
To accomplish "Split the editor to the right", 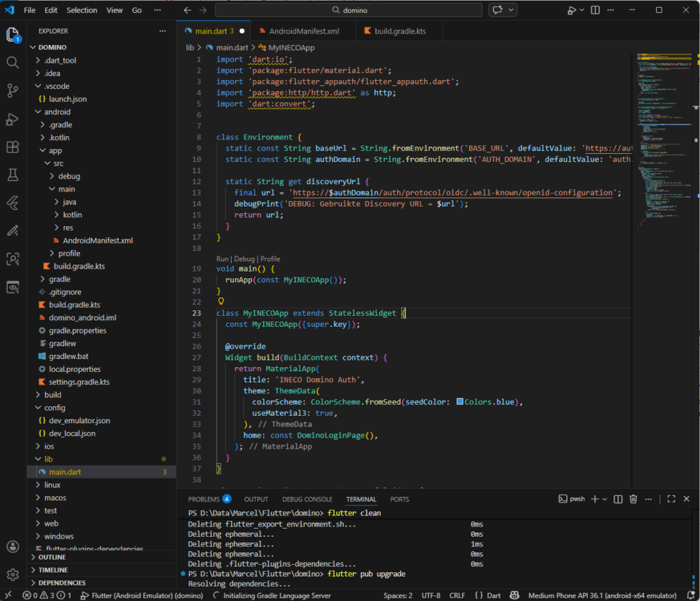I will click(595, 10).
